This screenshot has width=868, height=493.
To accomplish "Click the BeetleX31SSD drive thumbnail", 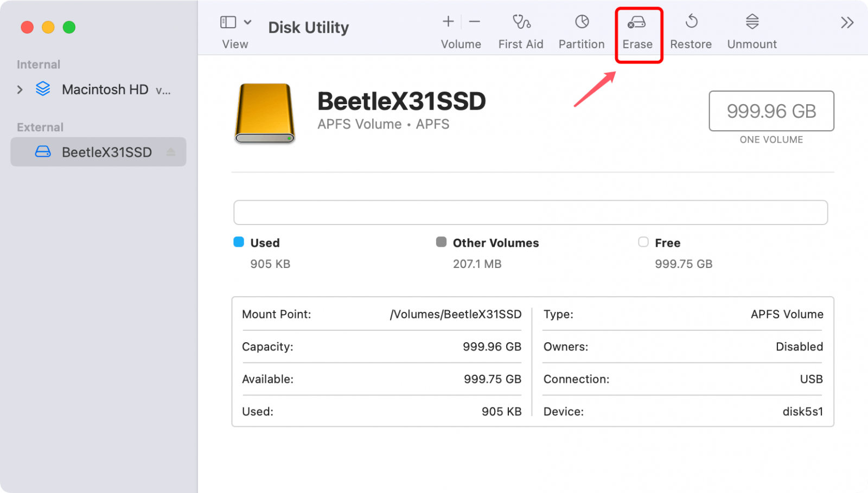I will [264, 113].
